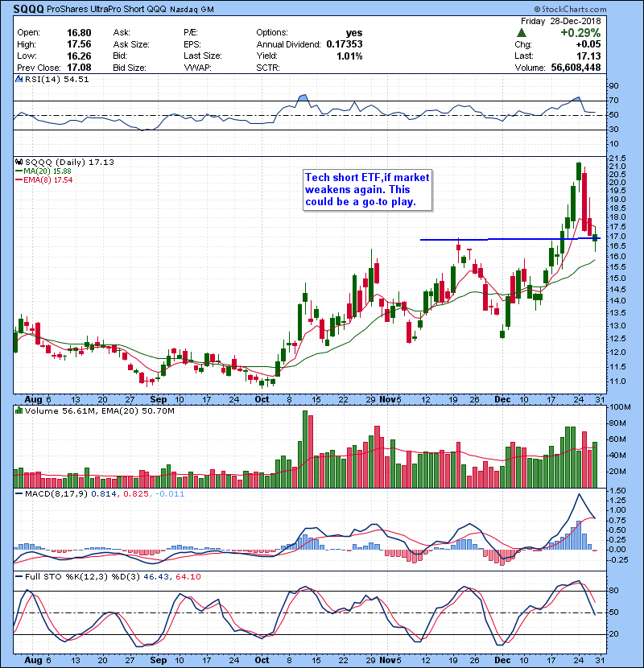Click the 100M volume scale label
The width and height of the screenshot is (644, 668).
[x=620, y=407]
